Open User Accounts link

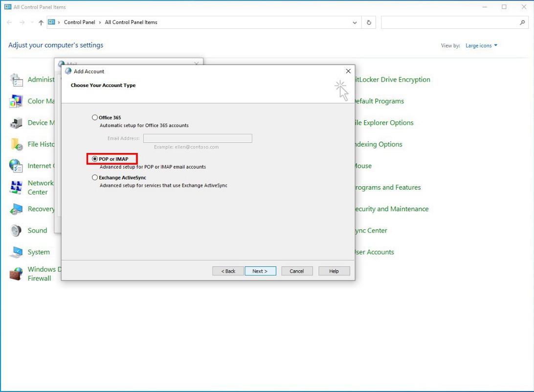click(375, 252)
